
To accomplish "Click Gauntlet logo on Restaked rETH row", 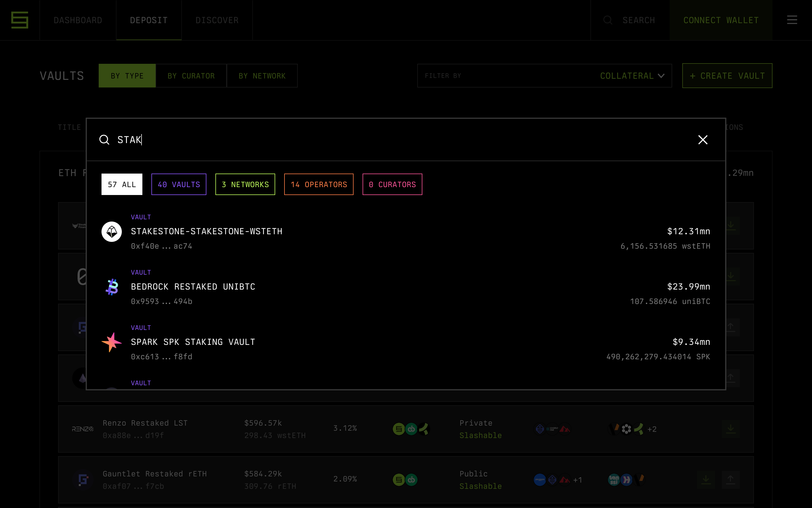I will coord(83,480).
